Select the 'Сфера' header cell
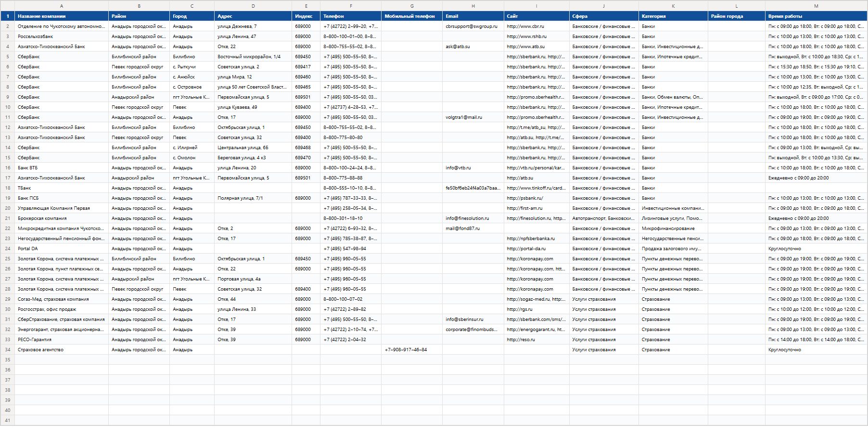The height and width of the screenshot is (434, 868). (604, 16)
